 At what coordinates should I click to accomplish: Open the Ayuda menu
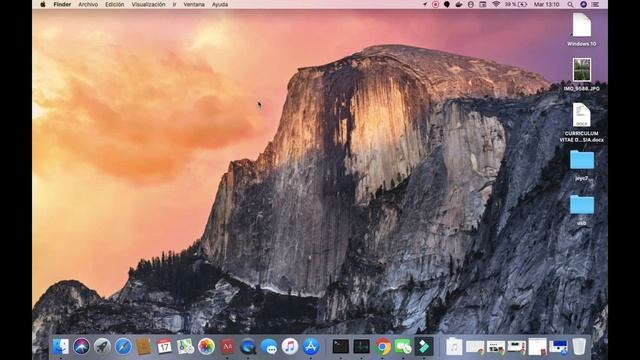coord(220,4)
